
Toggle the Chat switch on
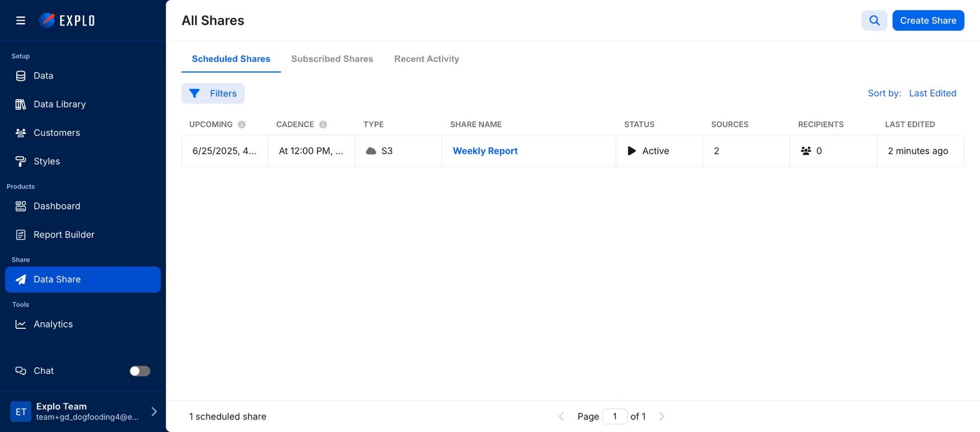tap(140, 371)
